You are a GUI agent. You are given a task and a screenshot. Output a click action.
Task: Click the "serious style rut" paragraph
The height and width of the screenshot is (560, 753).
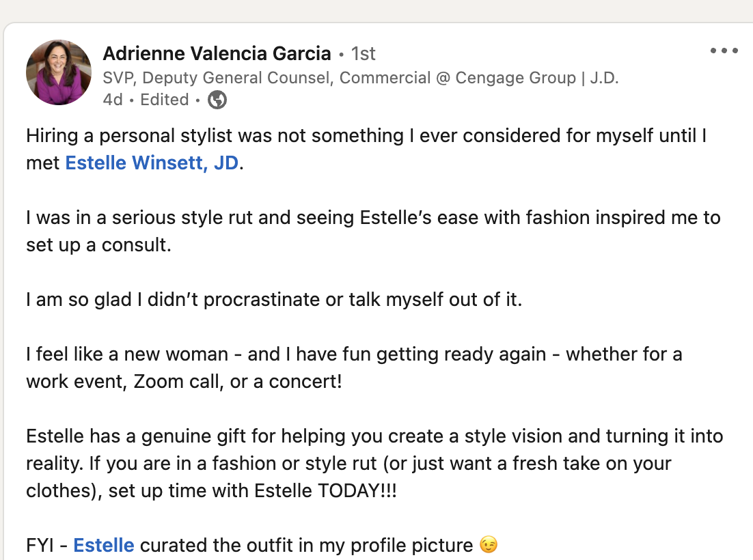click(372, 218)
